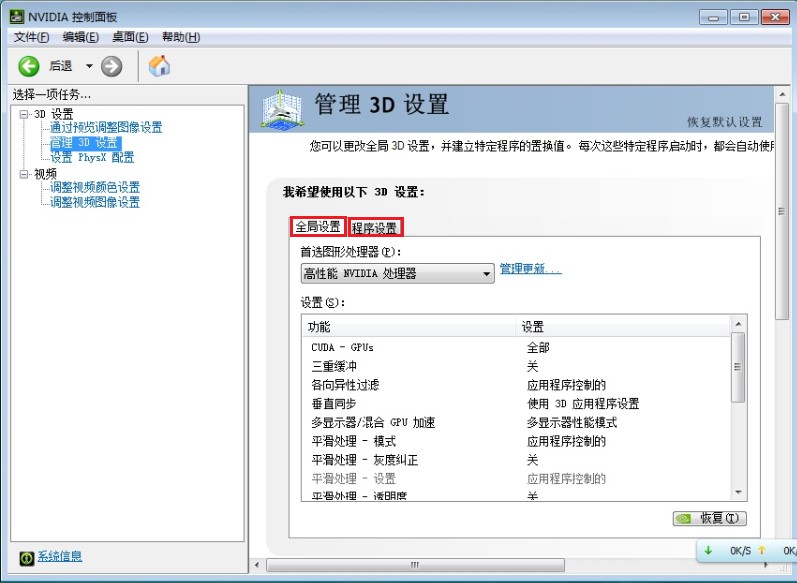The image size is (797, 583).
Task: Click the system information icon
Action: coord(26,558)
